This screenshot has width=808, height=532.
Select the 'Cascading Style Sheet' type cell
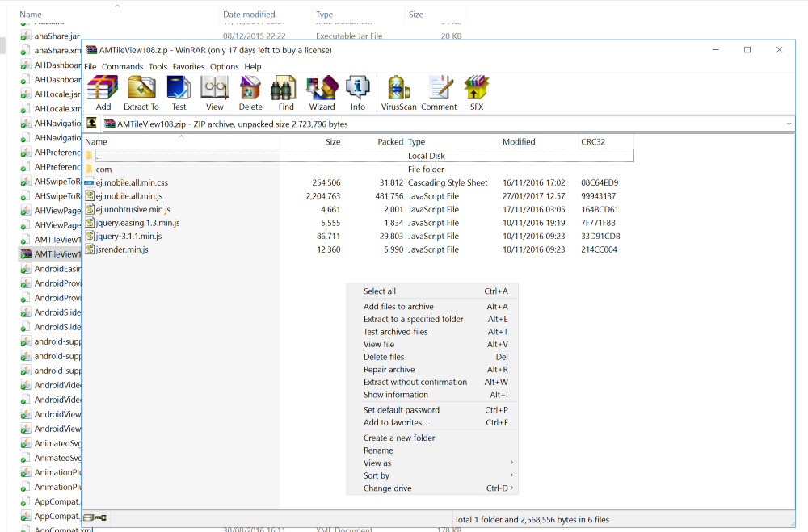pyautogui.click(x=448, y=182)
